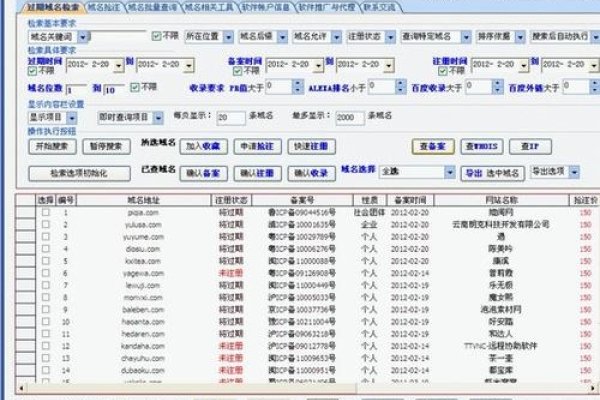This screenshot has width=600, height=400.
Task: Click the ALEXA排名小于 spinner arrows
Action: coord(400,87)
